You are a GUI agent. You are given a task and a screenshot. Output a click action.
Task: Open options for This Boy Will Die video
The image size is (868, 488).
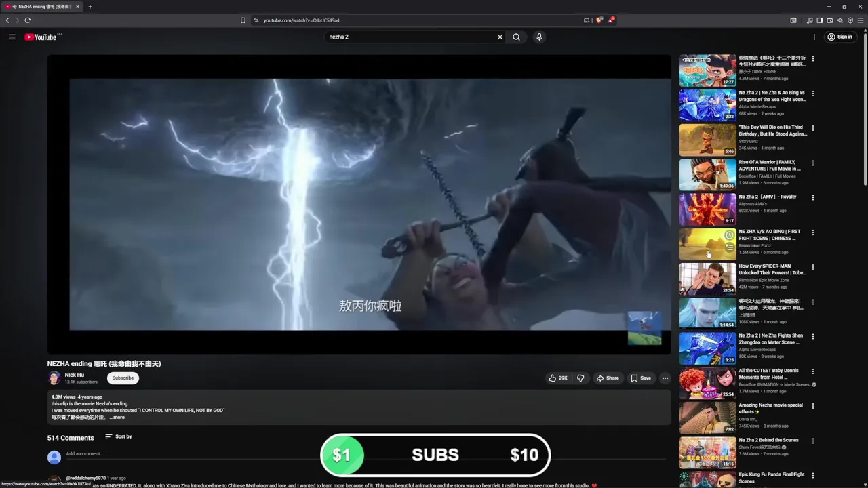812,128
